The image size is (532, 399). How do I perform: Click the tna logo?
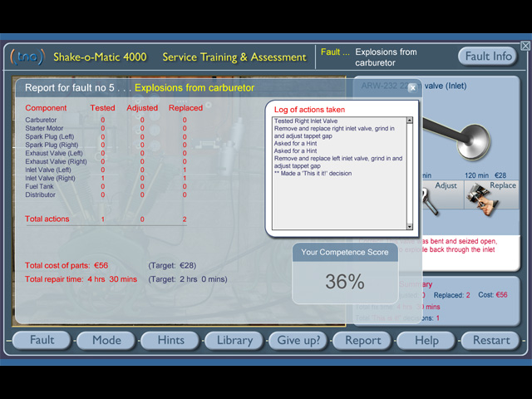pos(27,57)
